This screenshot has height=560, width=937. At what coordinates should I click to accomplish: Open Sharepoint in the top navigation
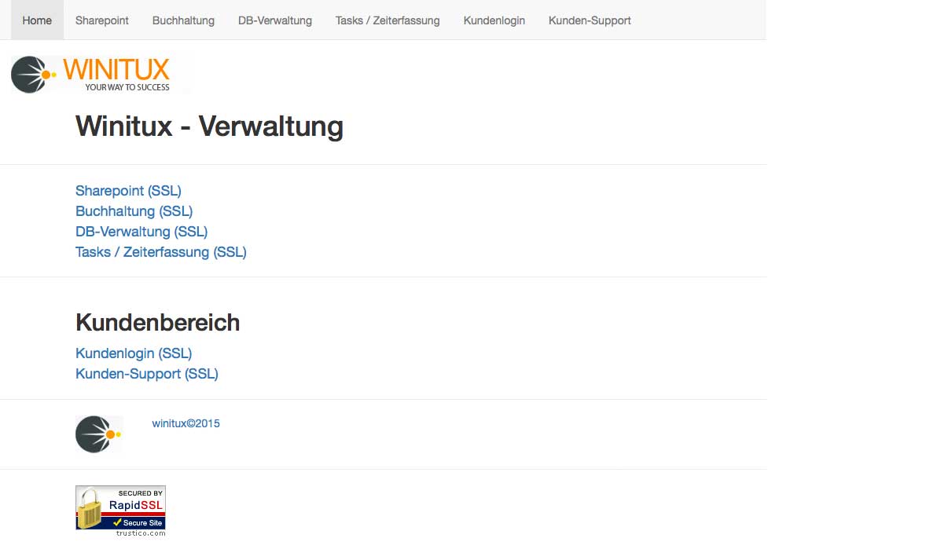[x=101, y=20]
